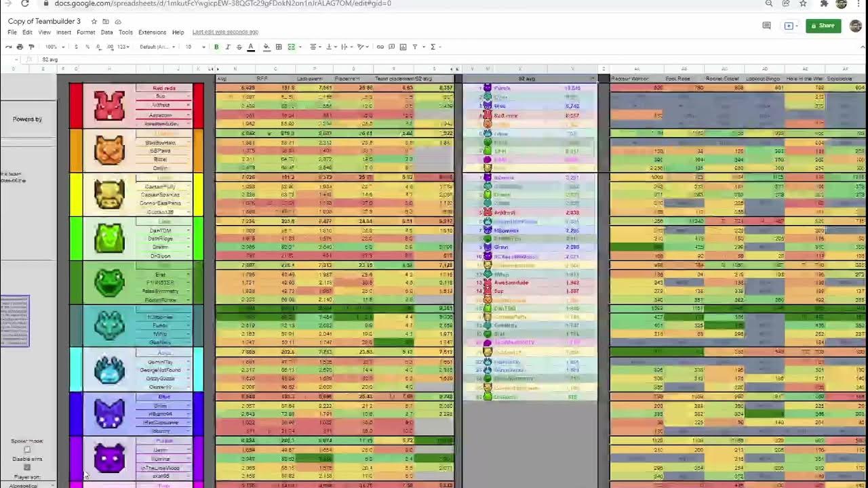Screen dimensions: 868x488
Task: Toggle the Spoiler mode checkbox
Action: point(27,449)
